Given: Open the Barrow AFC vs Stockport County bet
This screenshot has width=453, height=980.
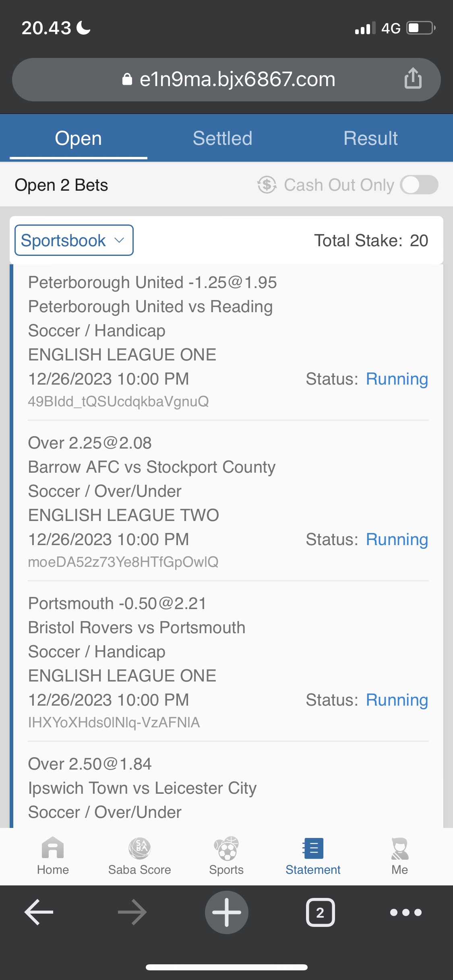Looking at the screenshot, I should (152, 467).
